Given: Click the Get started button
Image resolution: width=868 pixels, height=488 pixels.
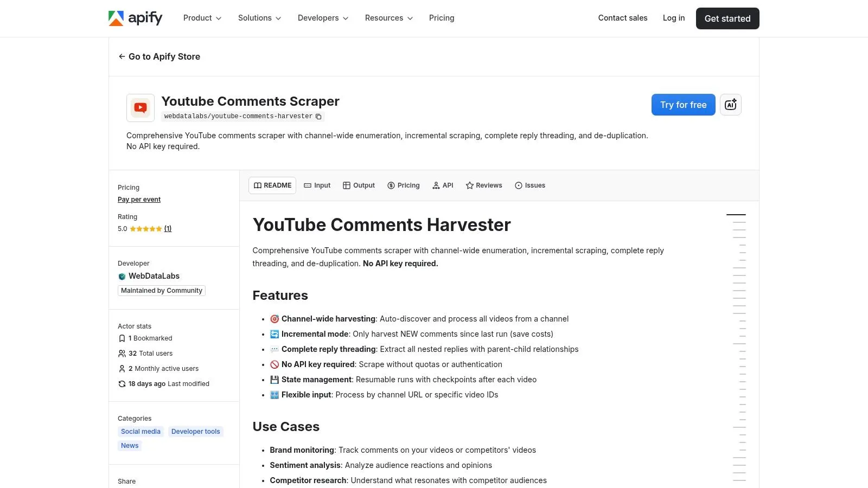Looking at the screenshot, I should pyautogui.click(x=727, y=18).
